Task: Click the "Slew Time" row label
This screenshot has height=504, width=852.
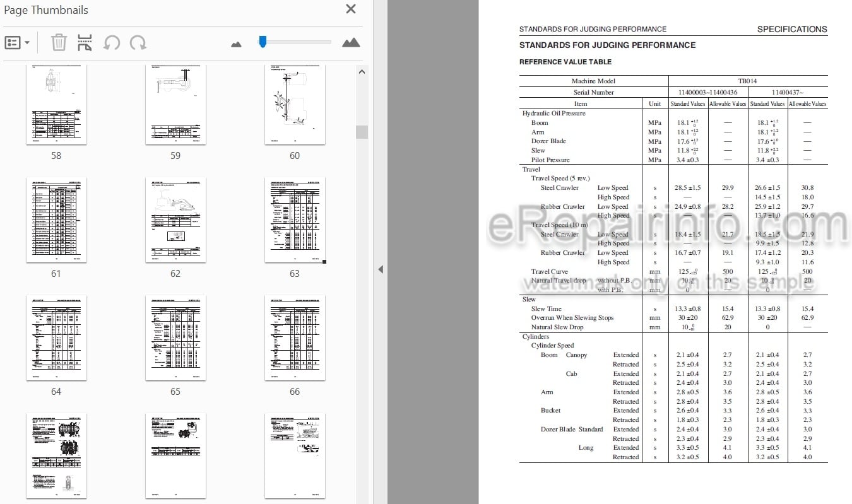Action: (547, 309)
